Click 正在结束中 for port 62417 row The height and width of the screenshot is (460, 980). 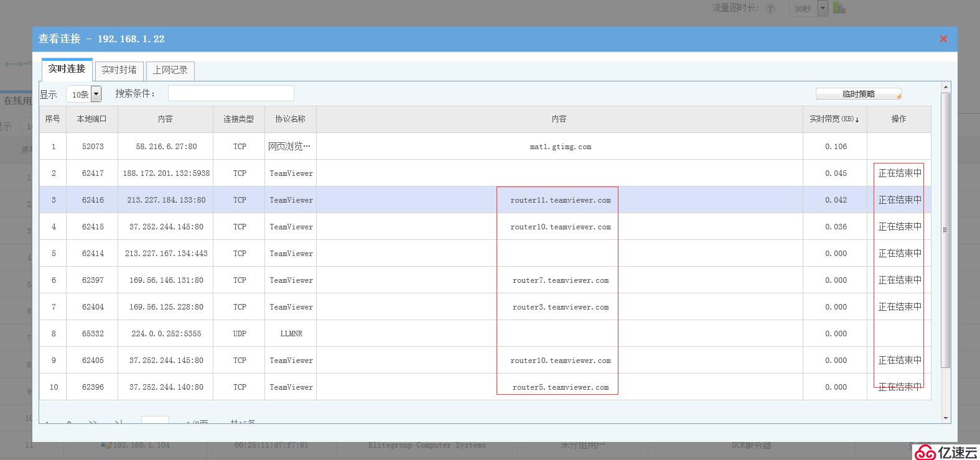(x=900, y=173)
